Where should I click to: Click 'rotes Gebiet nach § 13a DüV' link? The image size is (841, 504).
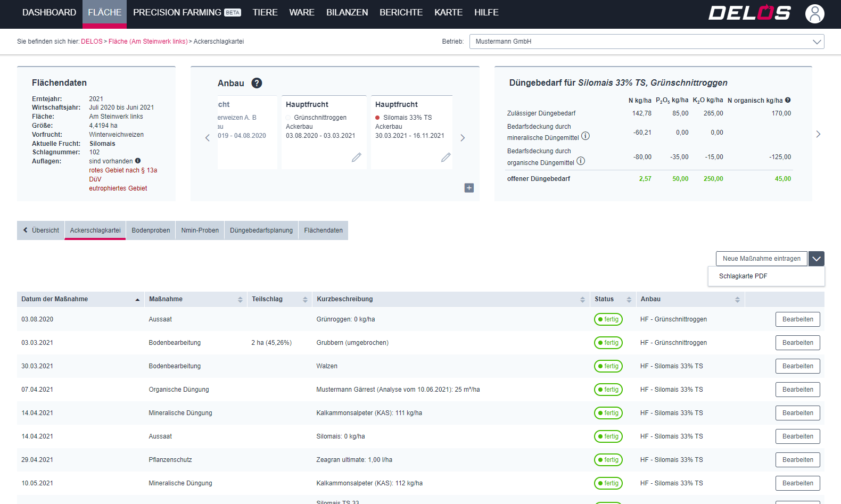(x=123, y=175)
